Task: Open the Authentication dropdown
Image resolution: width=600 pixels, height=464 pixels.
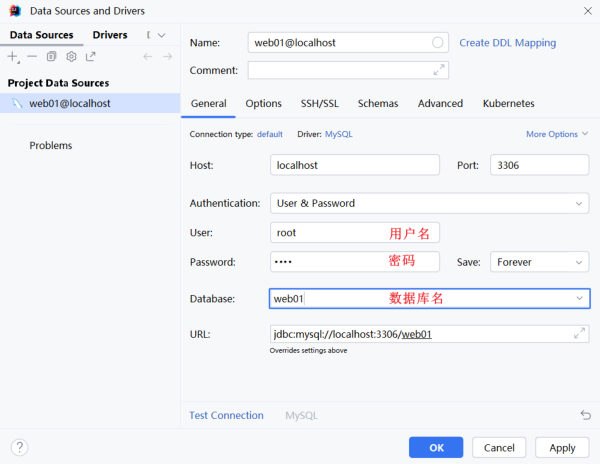Action: [579, 204]
